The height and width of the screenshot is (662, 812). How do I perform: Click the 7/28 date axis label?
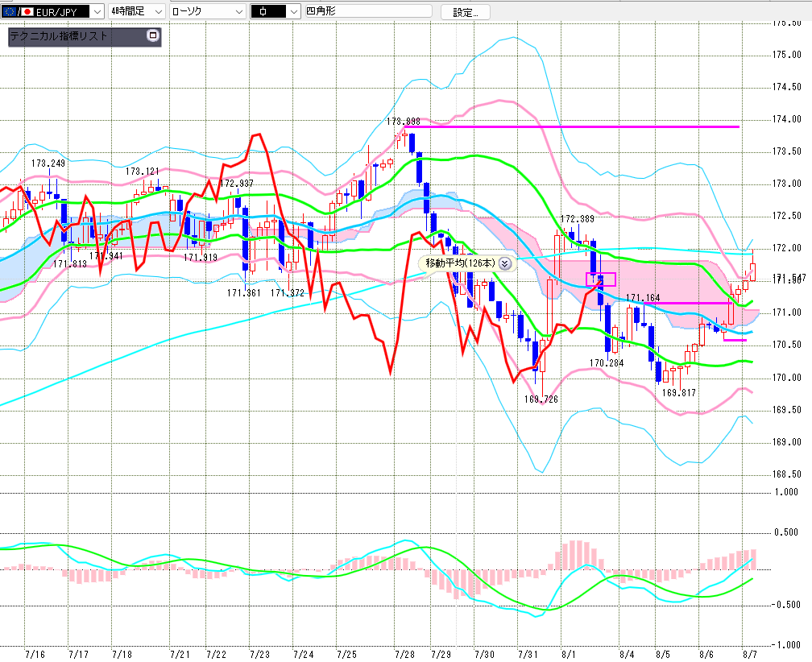[404, 654]
